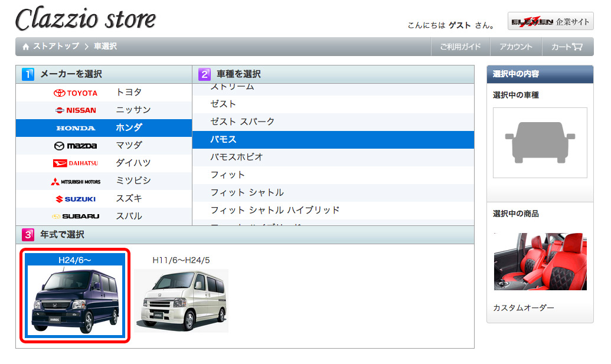Click step 2 number badge
Viewport: 611px width, 364px height.
pos(204,74)
